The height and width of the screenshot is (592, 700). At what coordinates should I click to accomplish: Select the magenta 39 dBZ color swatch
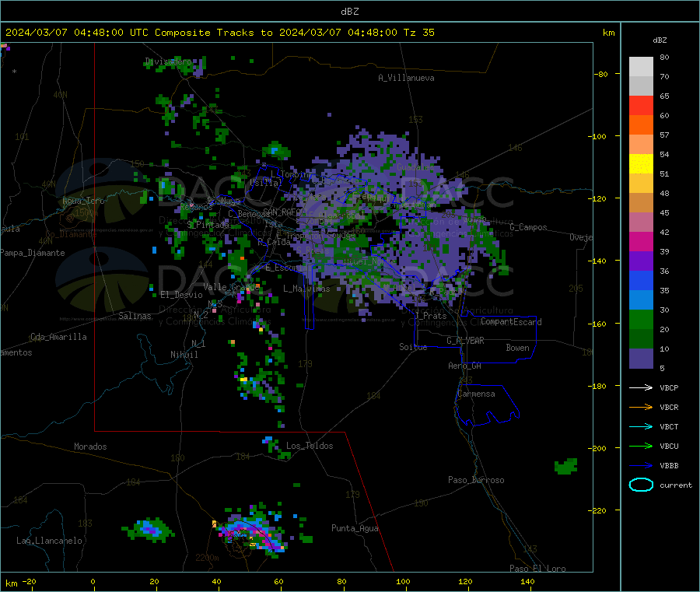[641, 241]
